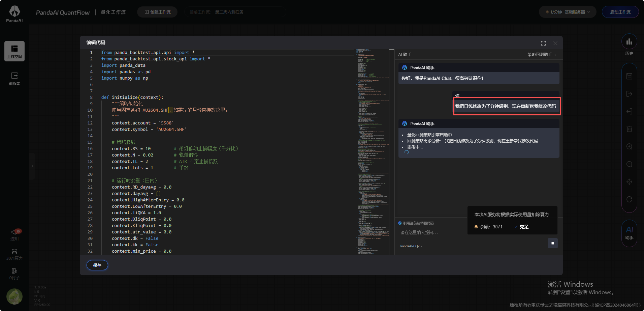Click the import arrow icon in right toolbar

(x=629, y=111)
